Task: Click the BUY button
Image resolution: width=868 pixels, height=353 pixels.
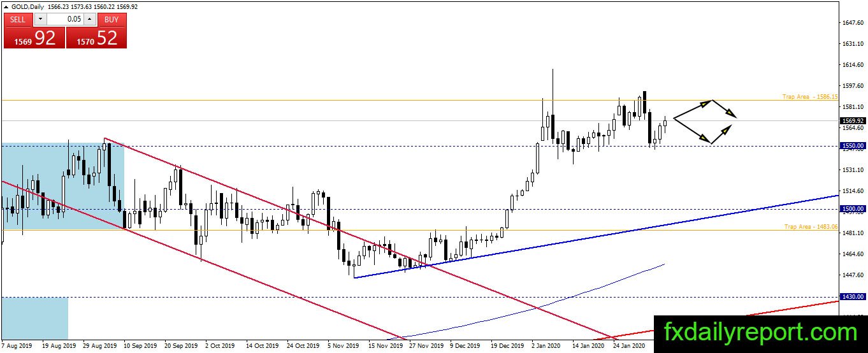Action: click(112, 19)
